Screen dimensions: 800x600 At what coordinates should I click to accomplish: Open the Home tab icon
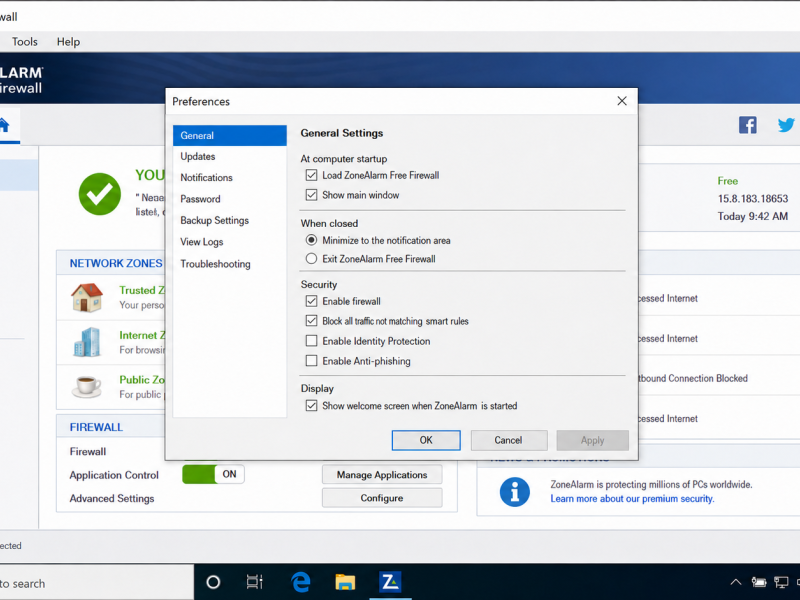4,125
